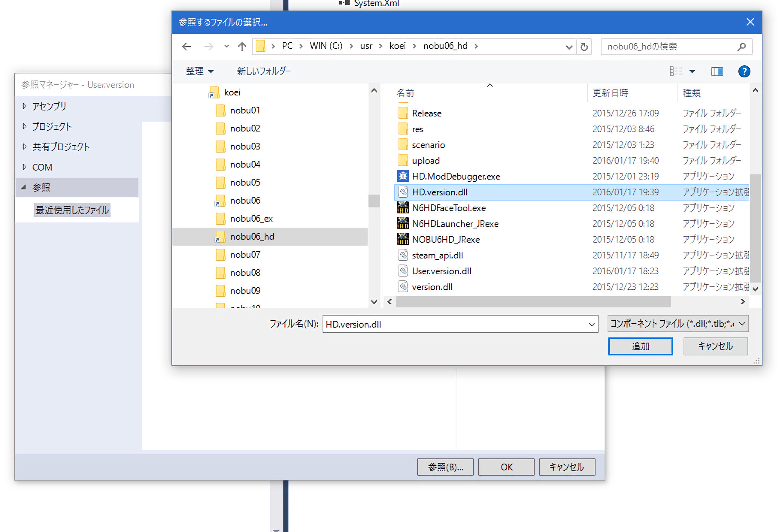Click the back navigation arrow
The width and height of the screenshot is (779, 532).
(x=186, y=47)
